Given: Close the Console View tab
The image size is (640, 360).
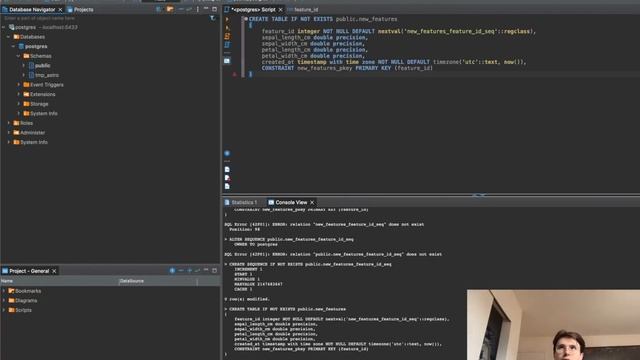Looking at the screenshot, I should click(x=312, y=202).
